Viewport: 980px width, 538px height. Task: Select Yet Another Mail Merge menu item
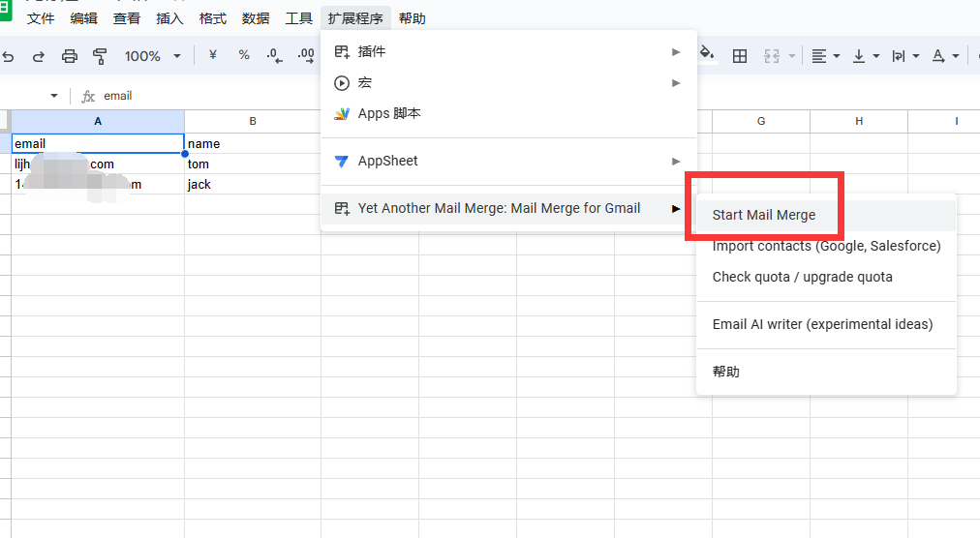(x=508, y=208)
